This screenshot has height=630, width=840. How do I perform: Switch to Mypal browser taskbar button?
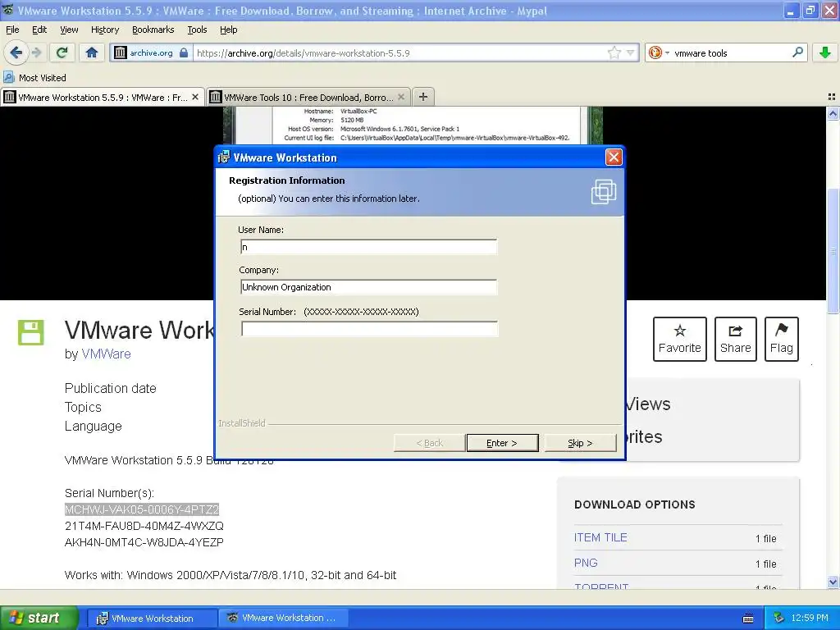pyautogui.click(x=283, y=619)
